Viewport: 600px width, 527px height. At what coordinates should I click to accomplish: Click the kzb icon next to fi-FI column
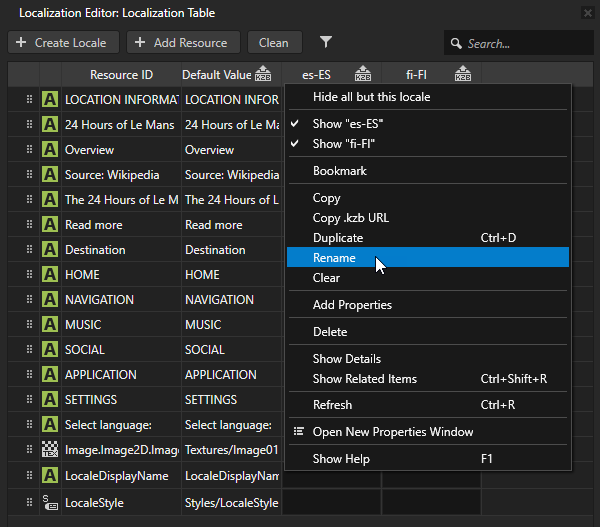click(x=463, y=74)
